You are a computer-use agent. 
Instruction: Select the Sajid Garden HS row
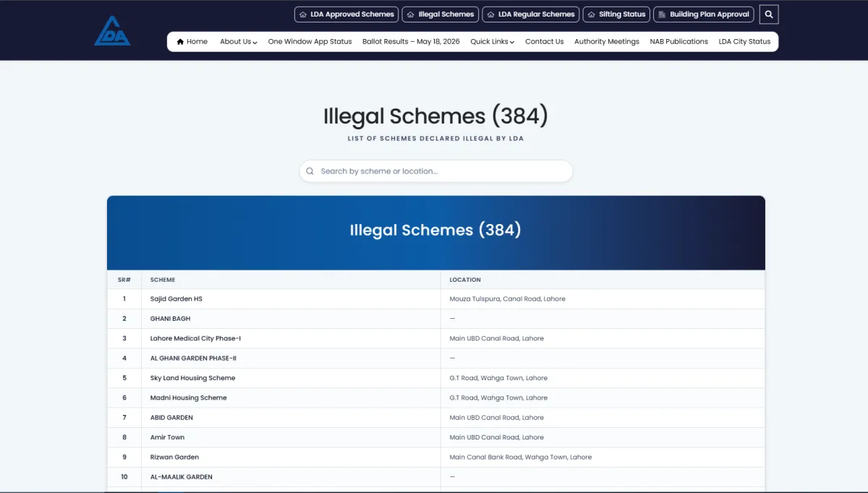(436, 299)
